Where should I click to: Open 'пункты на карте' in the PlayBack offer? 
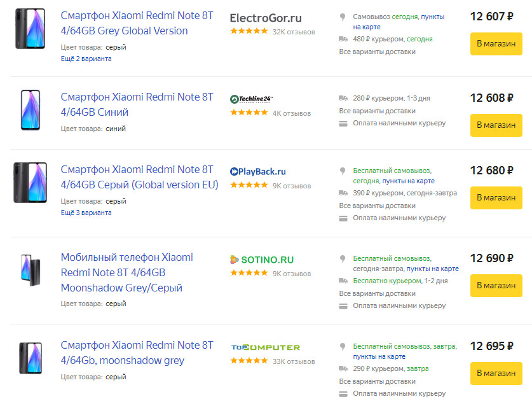click(409, 181)
